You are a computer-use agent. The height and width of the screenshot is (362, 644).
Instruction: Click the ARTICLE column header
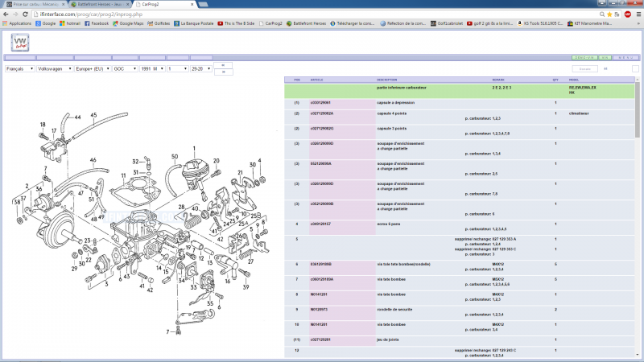(316, 80)
